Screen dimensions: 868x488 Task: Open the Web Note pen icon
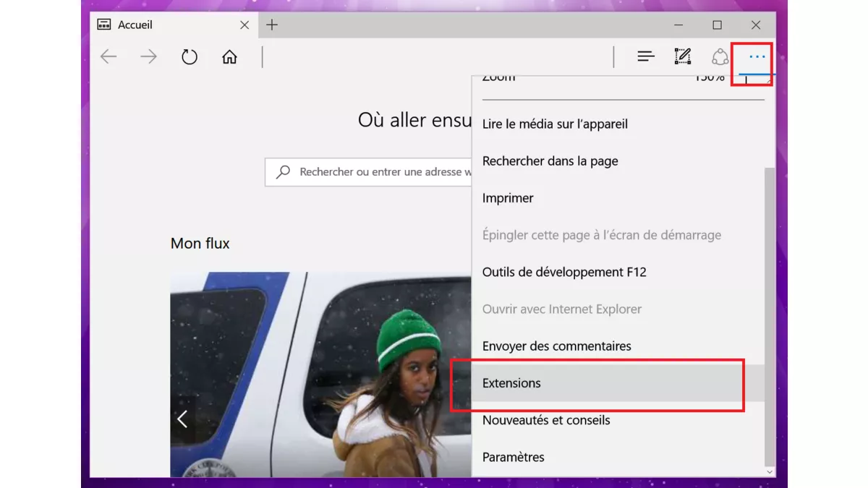click(682, 56)
